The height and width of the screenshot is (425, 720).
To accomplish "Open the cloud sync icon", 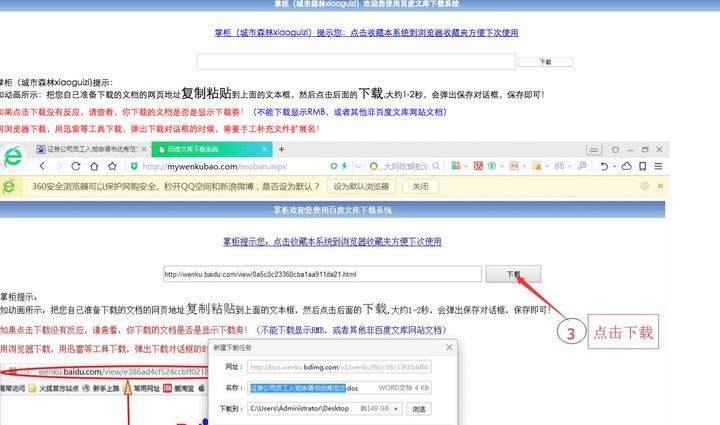I will click(x=626, y=166).
